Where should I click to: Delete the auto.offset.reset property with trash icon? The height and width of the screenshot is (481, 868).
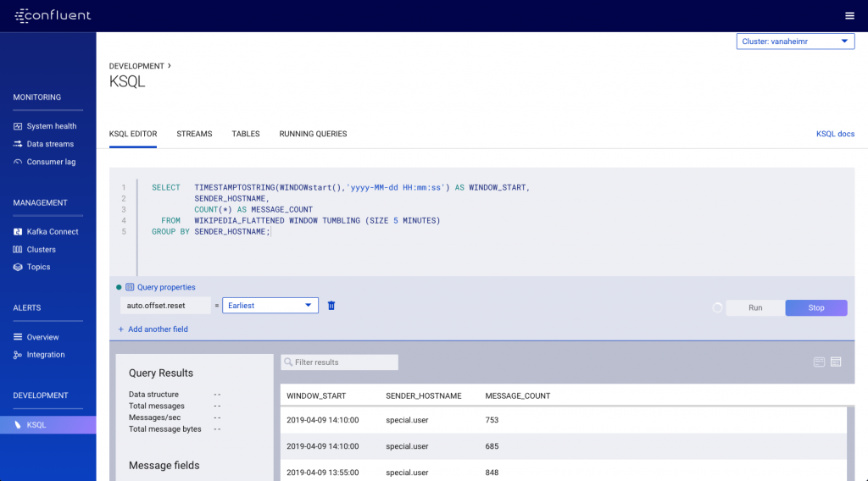click(x=331, y=305)
